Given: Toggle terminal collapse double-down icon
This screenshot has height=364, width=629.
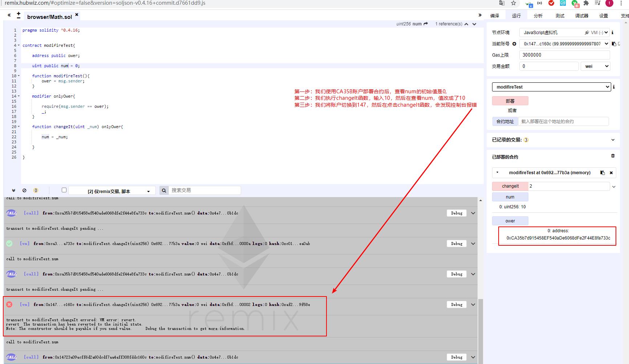Looking at the screenshot, I should point(13,190).
